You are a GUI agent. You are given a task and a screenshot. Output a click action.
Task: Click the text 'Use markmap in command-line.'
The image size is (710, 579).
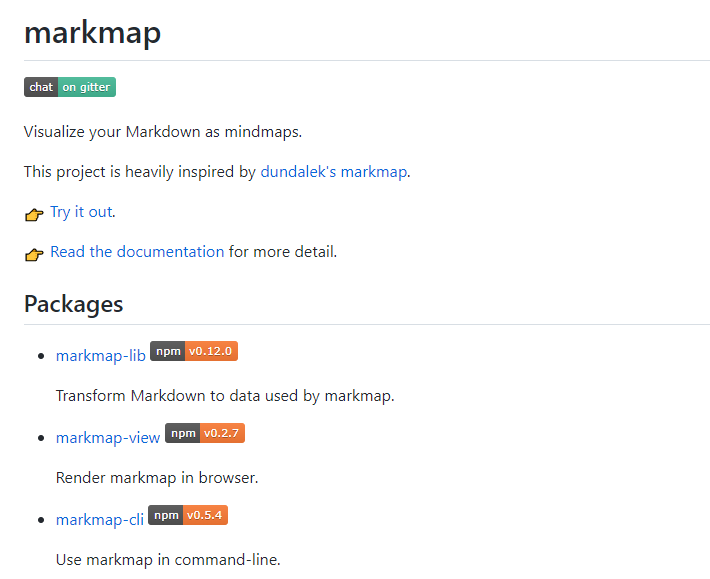168,560
